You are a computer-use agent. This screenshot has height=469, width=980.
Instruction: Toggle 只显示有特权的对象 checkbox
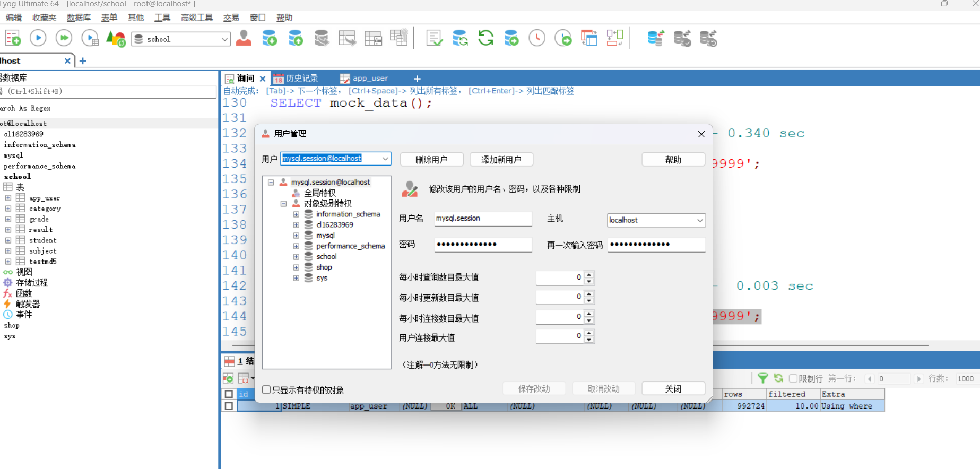pyautogui.click(x=266, y=390)
